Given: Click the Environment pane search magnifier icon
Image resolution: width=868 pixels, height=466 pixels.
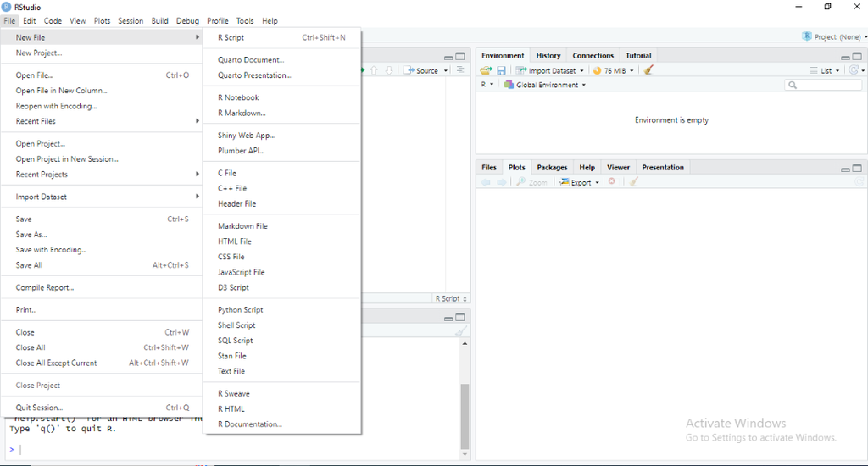Looking at the screenshot, I should point(793,85).
